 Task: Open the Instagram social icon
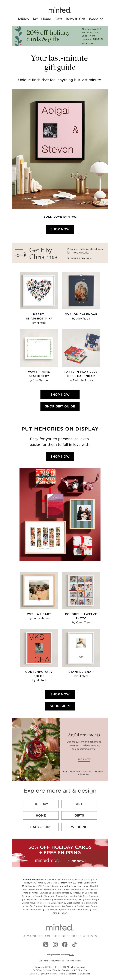pyautogui.click(x=55, y=944)
